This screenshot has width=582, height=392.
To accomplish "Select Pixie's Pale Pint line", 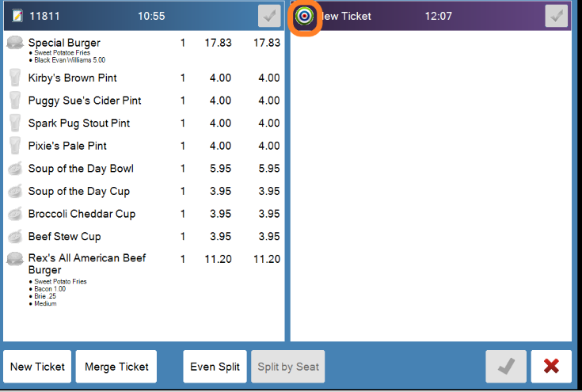I will [143, 146].
